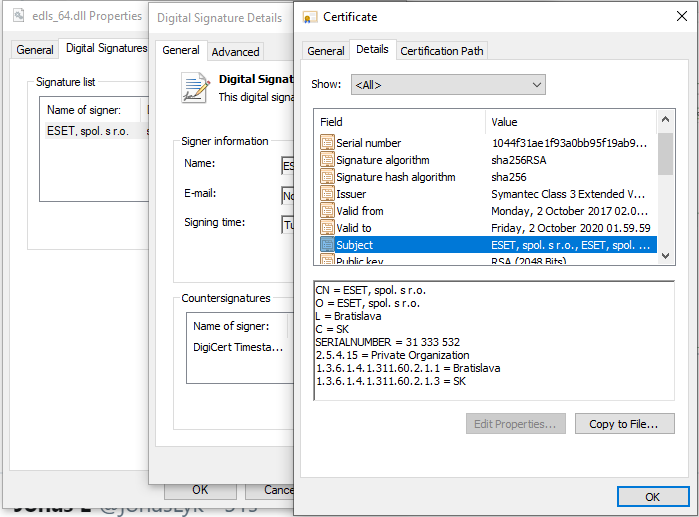Click the L = Bratislava line
Screen dimensions: 699x517
tap(348, 316)
